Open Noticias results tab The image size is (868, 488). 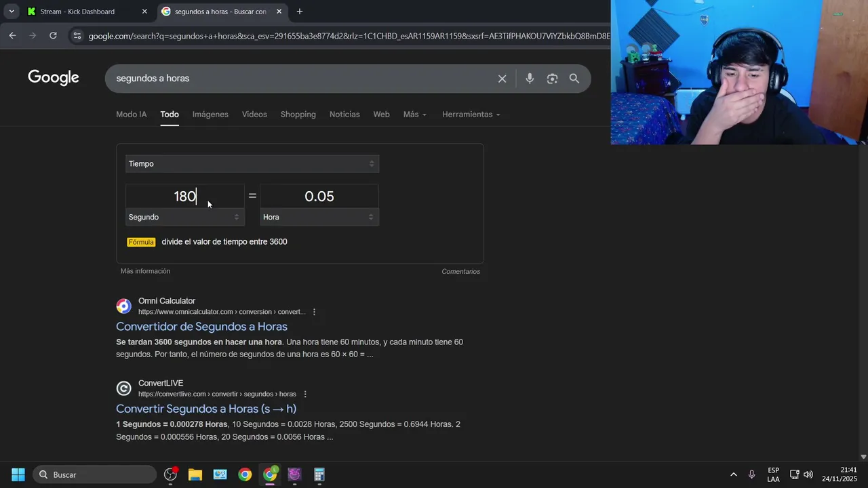point(344,115)
